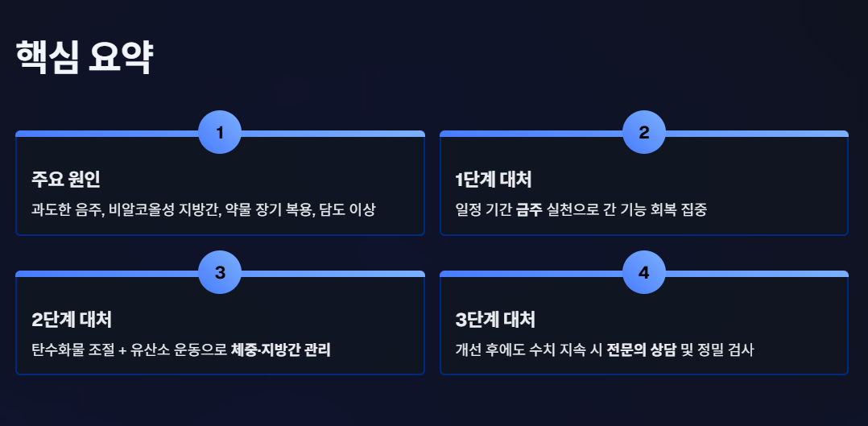Click the 1단계 대처 card title
868x426 pixels.
click(x=494, y=180)
